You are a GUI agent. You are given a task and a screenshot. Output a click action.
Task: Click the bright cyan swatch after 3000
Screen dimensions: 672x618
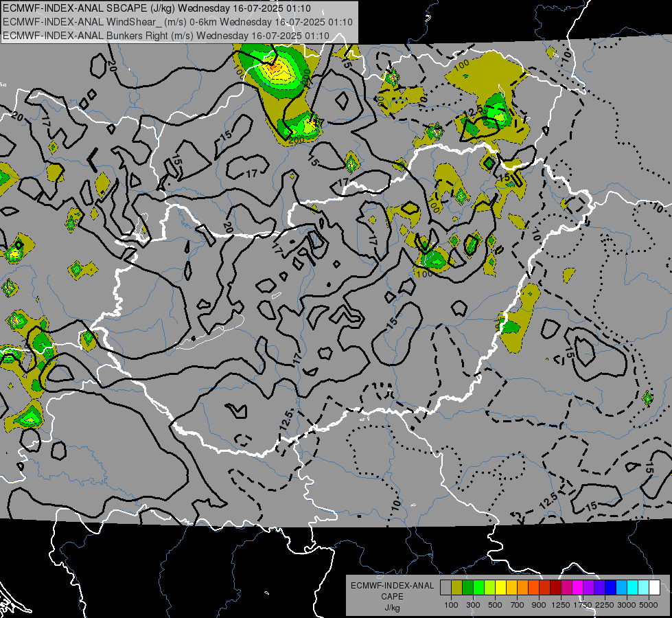click(x=633, y=588)
